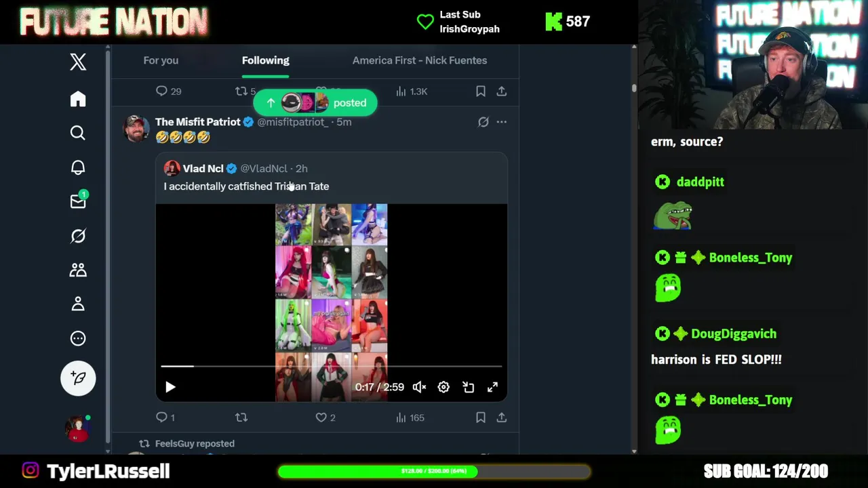The image size is (868, 488).
Task: Click TylerLRussell handle text
Action: coord(108,471)
